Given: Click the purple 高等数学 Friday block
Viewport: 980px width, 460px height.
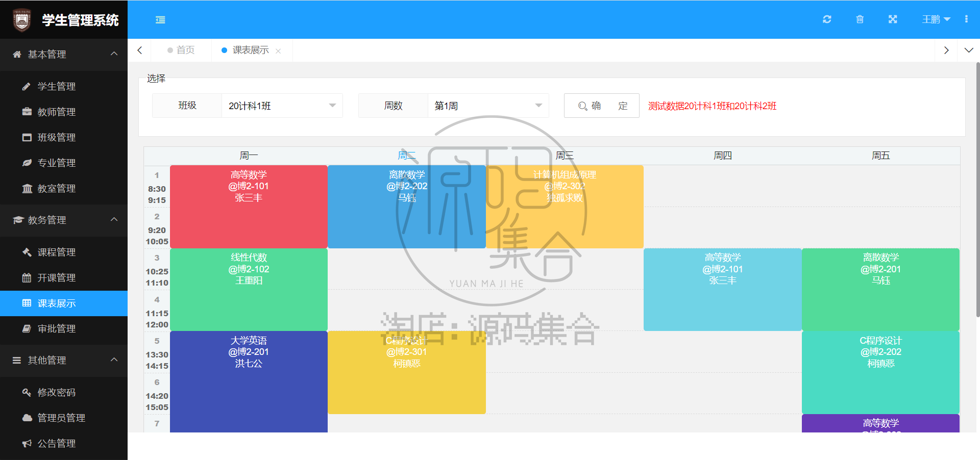Looking at the screenshot, I should [x=881, y=423].
